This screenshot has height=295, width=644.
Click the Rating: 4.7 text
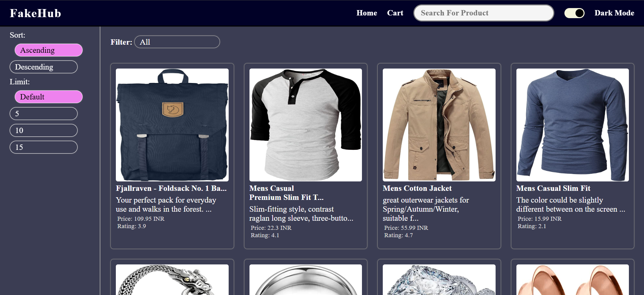pyautogui.click(x=399, y=236)
